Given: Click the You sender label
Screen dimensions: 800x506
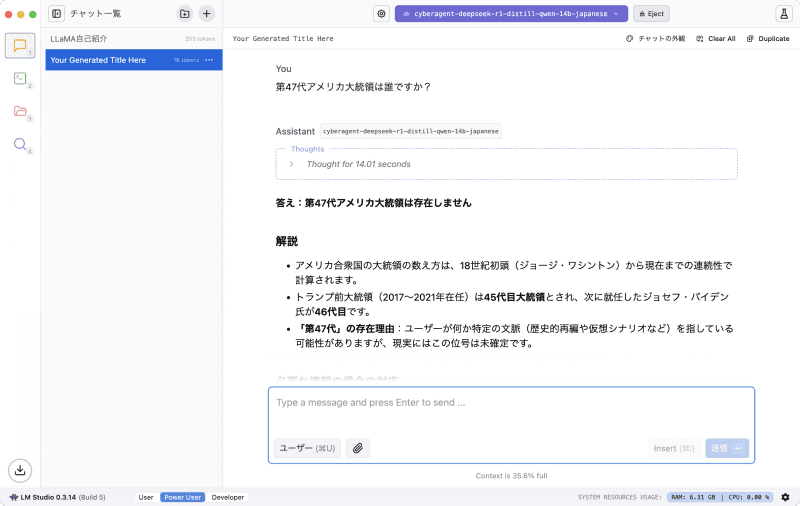Looking at the screenshot, I should [x=284, y=69].
